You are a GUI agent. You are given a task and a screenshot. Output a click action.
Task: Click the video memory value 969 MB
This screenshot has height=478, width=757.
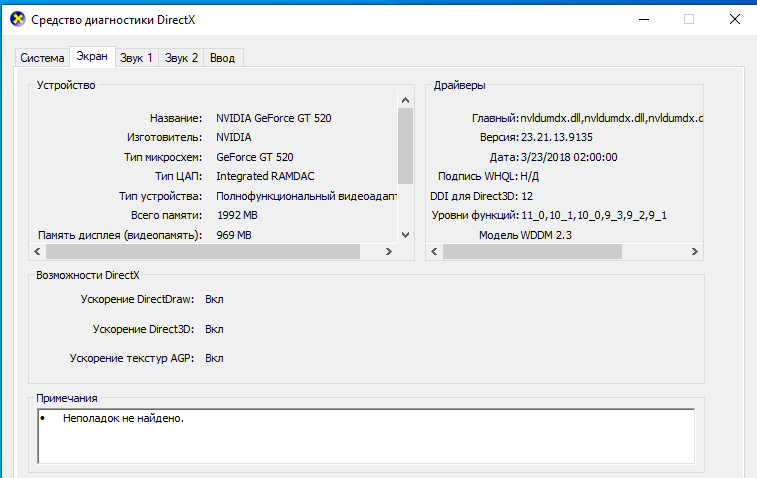[x=234, y=235]
